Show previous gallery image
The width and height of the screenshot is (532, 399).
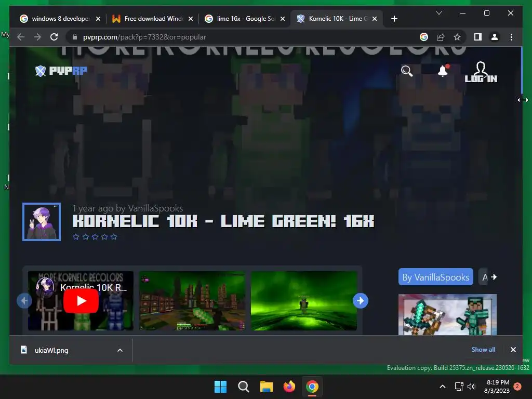[24, 301]
